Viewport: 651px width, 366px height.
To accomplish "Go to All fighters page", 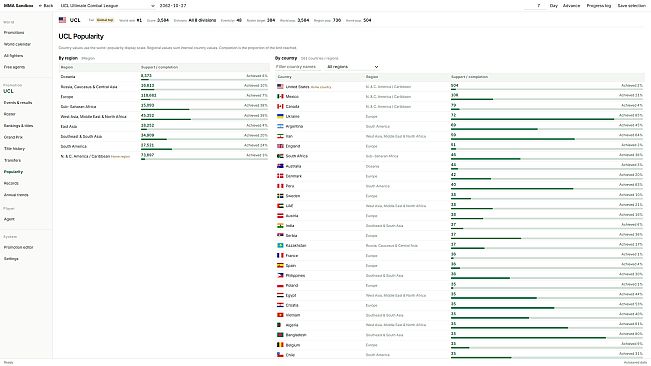I will coord(13,56).
